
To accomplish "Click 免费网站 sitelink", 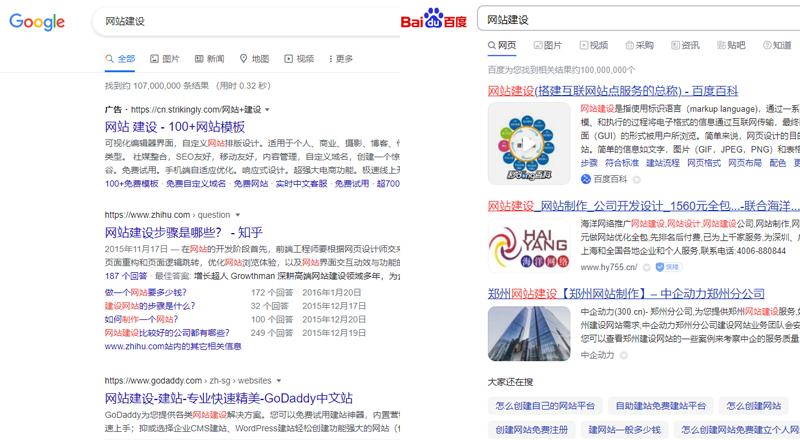I will 251,184.
